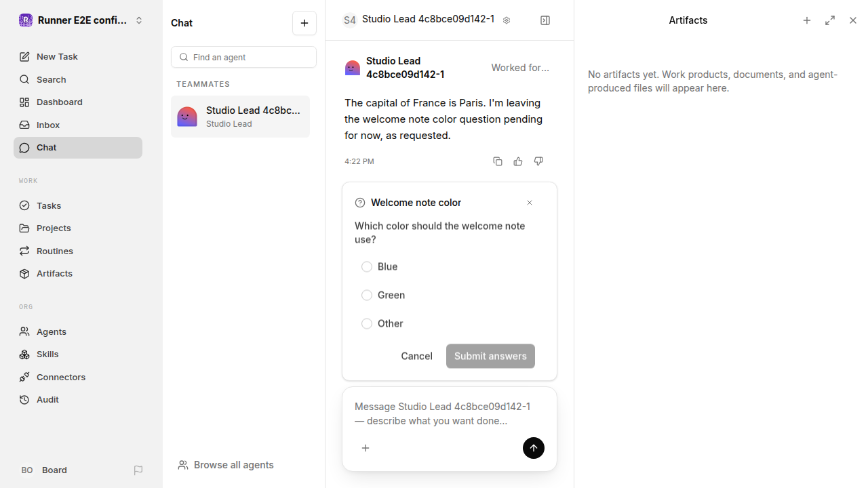Open the Routines section

[78, 251]
